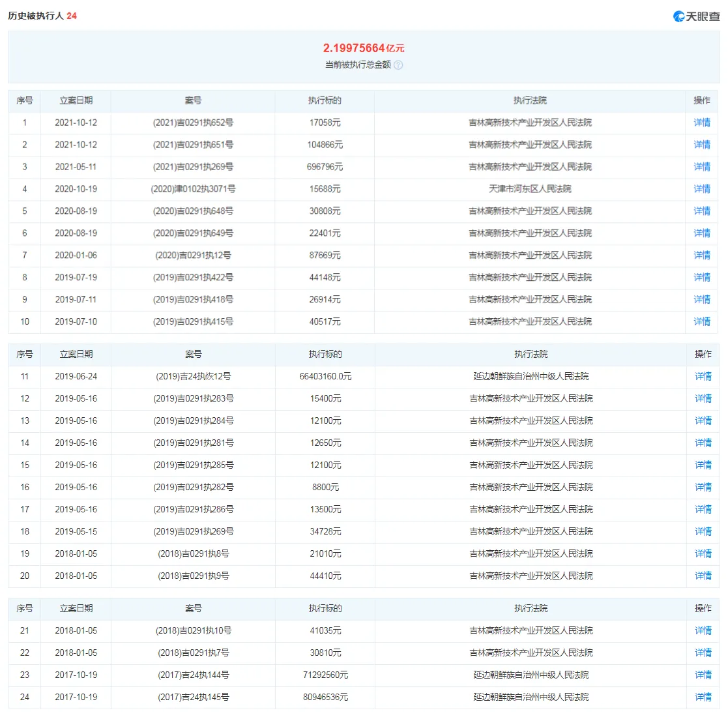The height and width of the screenshot is (719, 728).
Task: Open 详情 for the 66403160.0元 case
Action: [703, 377]
